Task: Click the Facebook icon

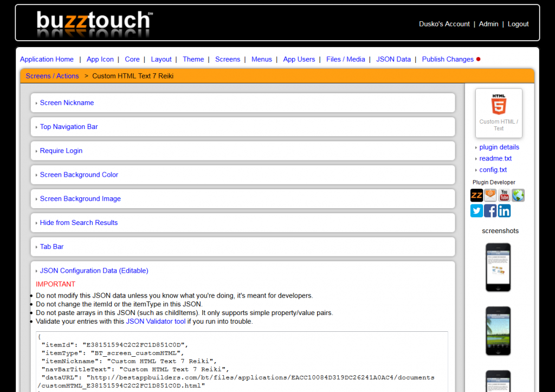Action: [491, 211]
